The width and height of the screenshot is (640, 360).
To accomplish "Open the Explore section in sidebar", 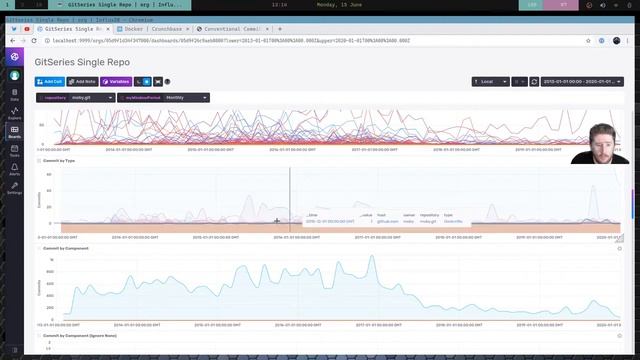I will (14, 113).
